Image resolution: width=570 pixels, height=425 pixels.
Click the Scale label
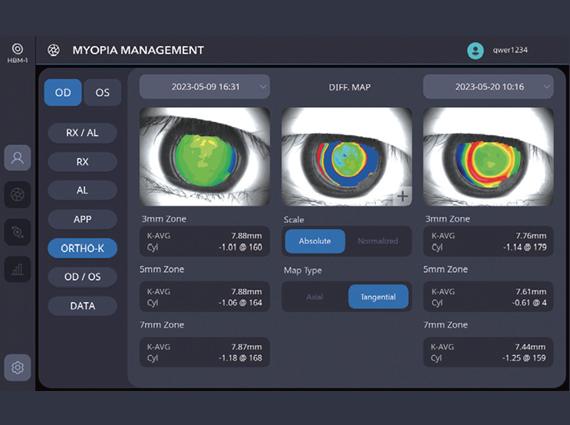(x=294, y=220)
